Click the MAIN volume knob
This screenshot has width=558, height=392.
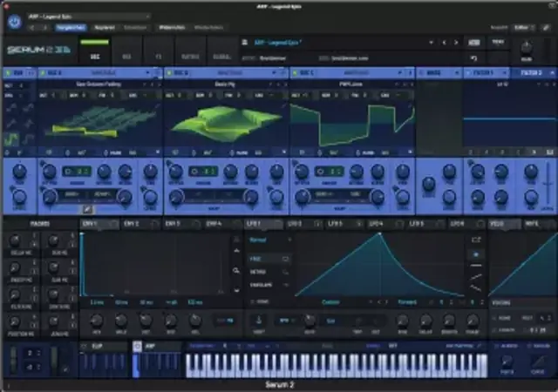[x=527, y=48]
